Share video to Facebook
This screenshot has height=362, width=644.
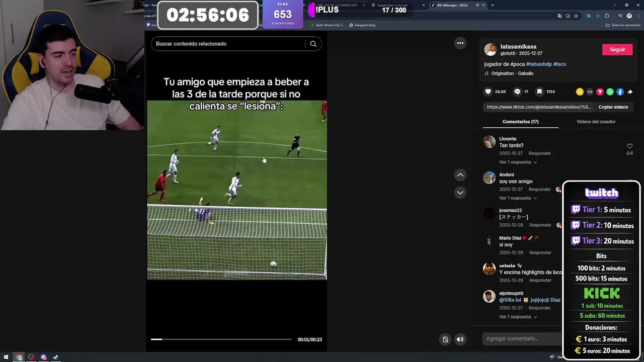(620, 92)
